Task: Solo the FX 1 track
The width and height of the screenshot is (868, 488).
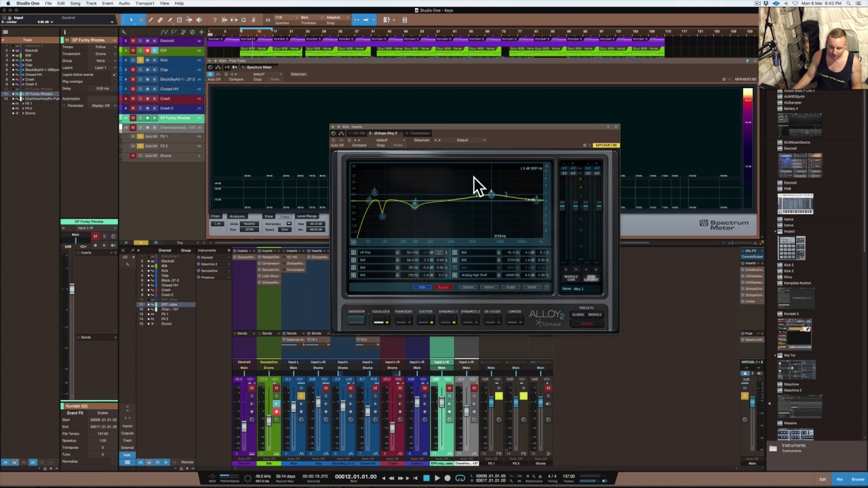Action: click(x=140, y=136)
